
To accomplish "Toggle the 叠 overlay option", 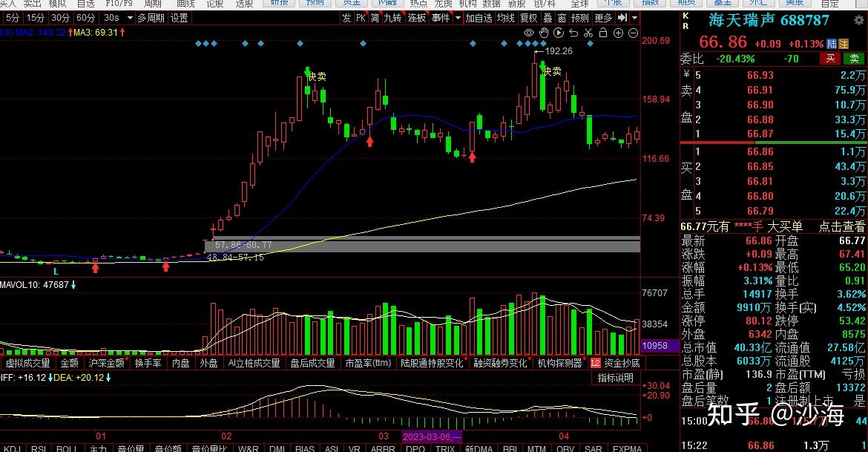I will 548,18.
